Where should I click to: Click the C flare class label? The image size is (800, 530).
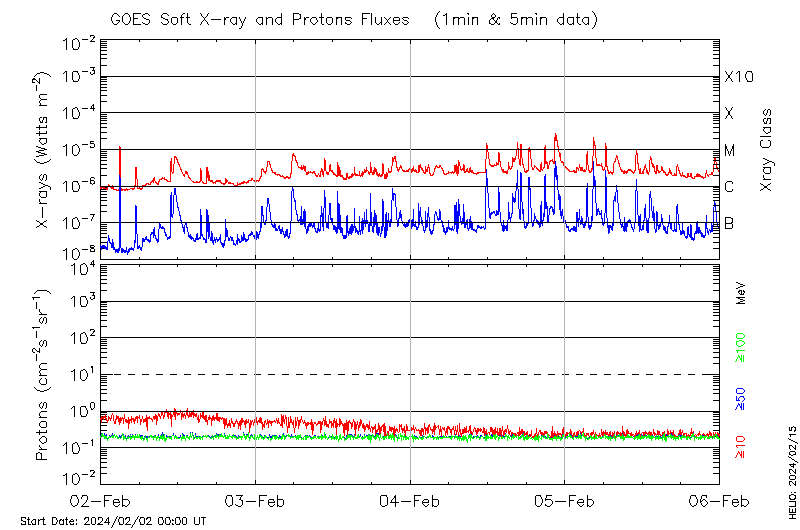pyautogui.click(x=729, y=187)
